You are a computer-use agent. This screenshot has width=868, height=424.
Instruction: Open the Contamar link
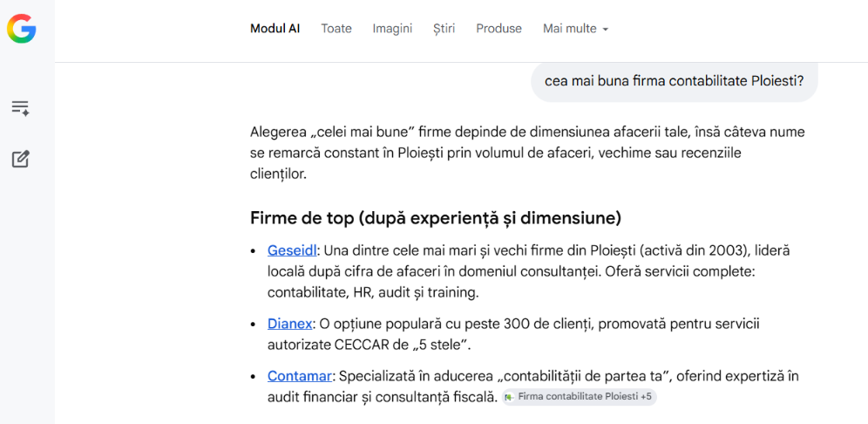click(300, 376)
